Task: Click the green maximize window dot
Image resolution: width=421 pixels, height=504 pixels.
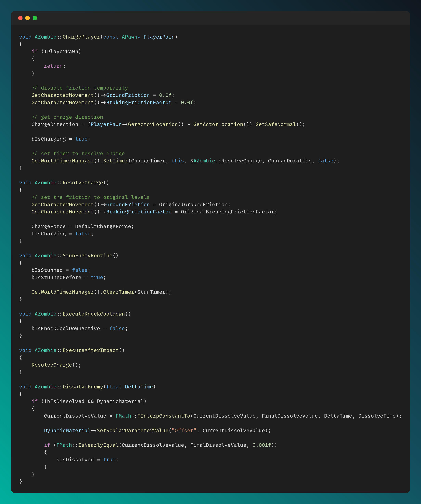Action: [35, 18]
